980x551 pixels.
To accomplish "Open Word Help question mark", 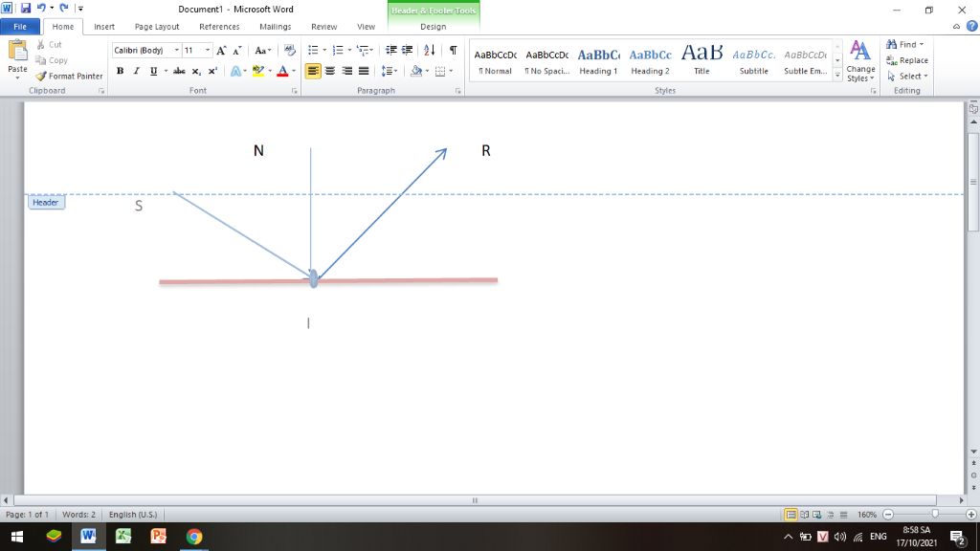I will tap(972, 26).
